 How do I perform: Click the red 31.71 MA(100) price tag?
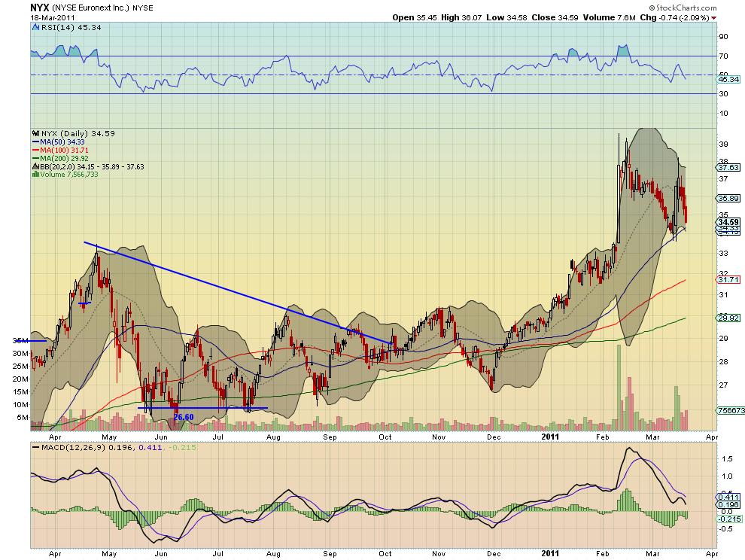(x=728, y=279)
